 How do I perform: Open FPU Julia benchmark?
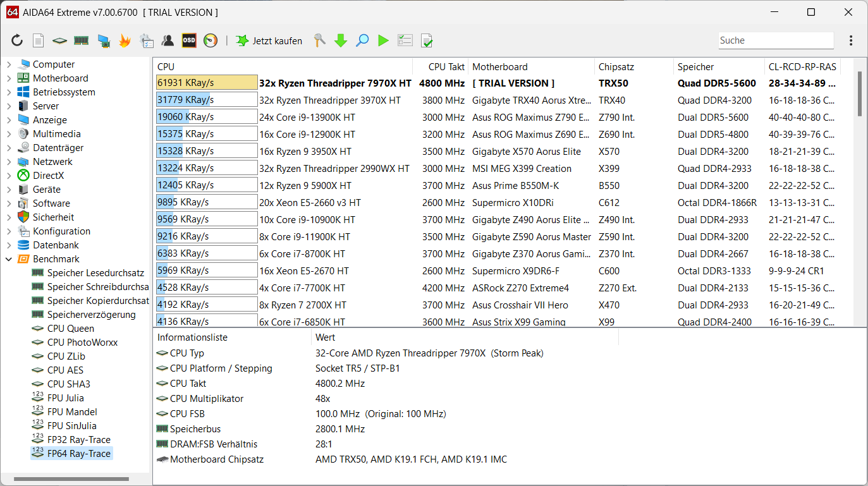65,398
